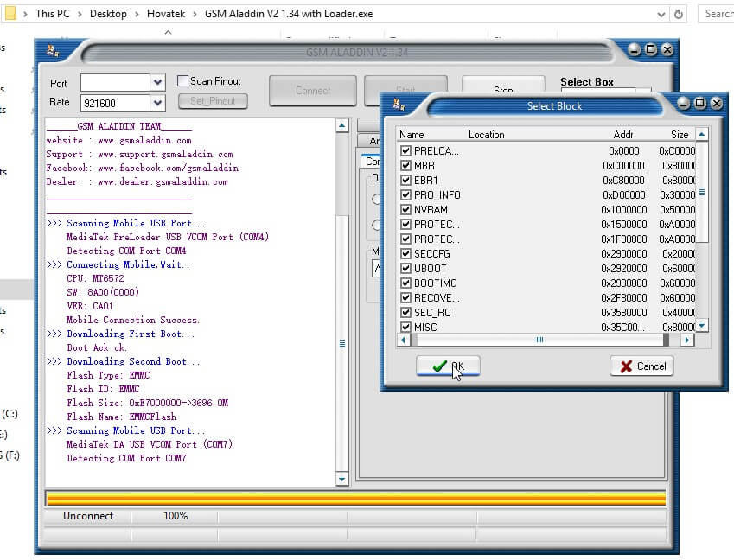
Task: Sort block list by Name column
Action: click(x=412, y=135)
